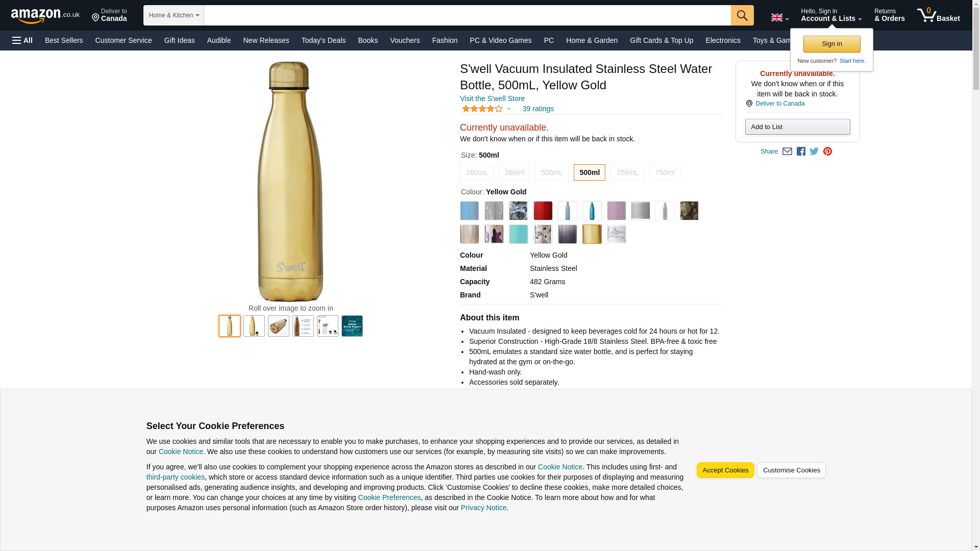The width and height of the screenshot is (980, 551).
Task: Expand the Home & Kitchen search category dropdown
Action: tap(174, 15)
